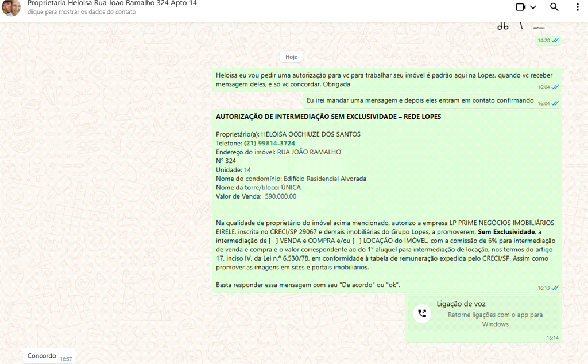Open the three-dot more options menu
The image size is (588, 364).
click(x=578, y=7)
